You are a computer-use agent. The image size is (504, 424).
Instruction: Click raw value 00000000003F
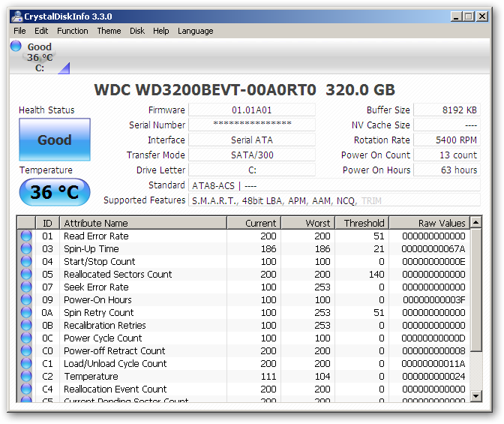[x=434, y=300]
